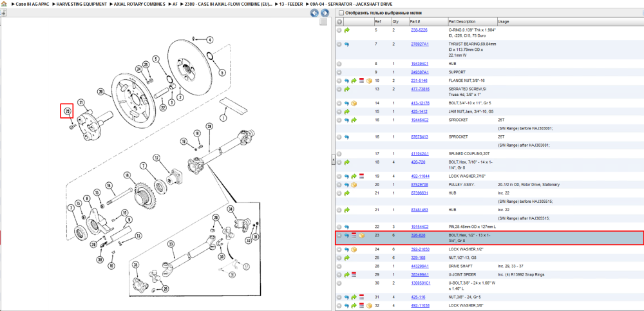Click box icon on LOCK WASHER 3/8 row

[x=369, y=306]
